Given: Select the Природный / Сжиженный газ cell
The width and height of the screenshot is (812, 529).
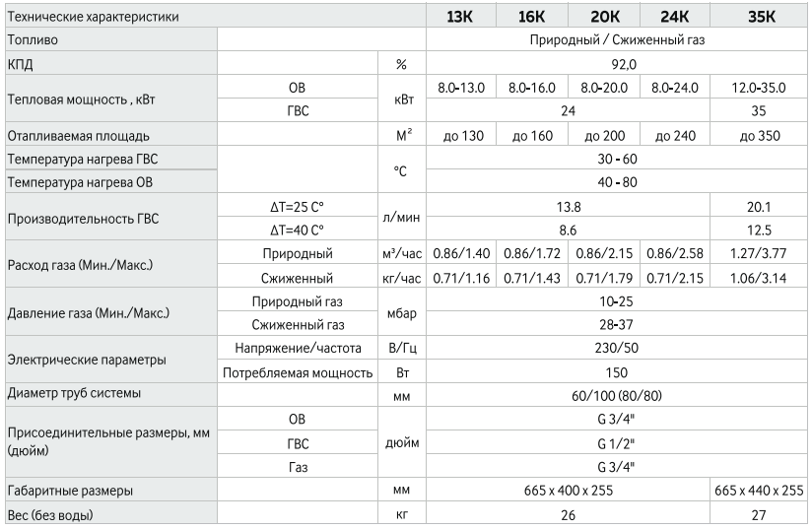Looking at the screenshot, I should click(615, 40).
